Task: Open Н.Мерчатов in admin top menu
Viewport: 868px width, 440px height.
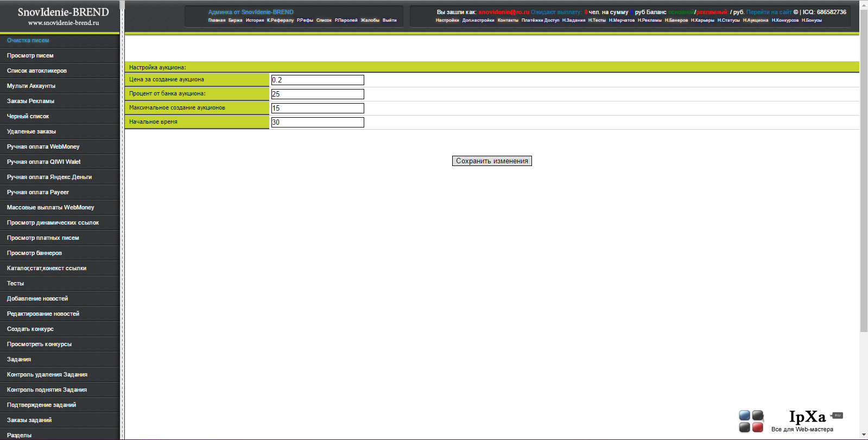Action: pyautogui.click(x=622, y=20)
